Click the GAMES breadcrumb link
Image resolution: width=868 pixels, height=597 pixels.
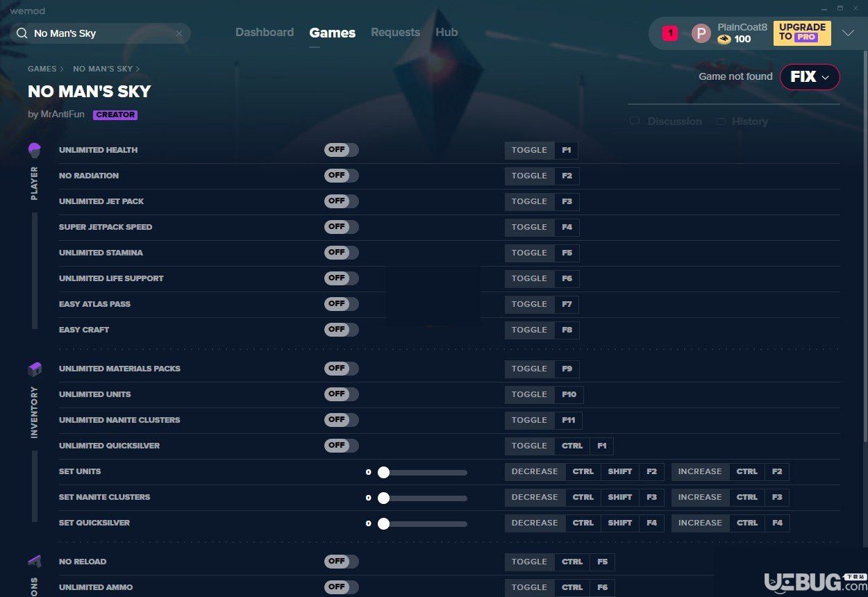coord(42,69)
